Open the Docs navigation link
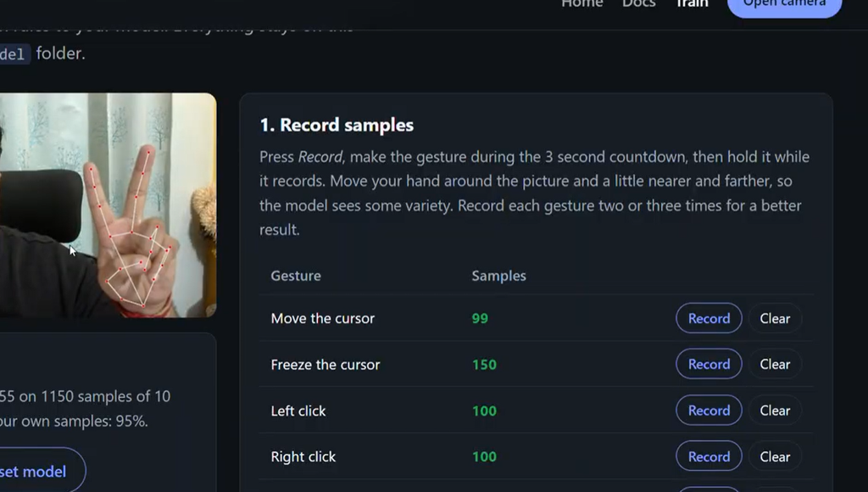 (639, 4)
